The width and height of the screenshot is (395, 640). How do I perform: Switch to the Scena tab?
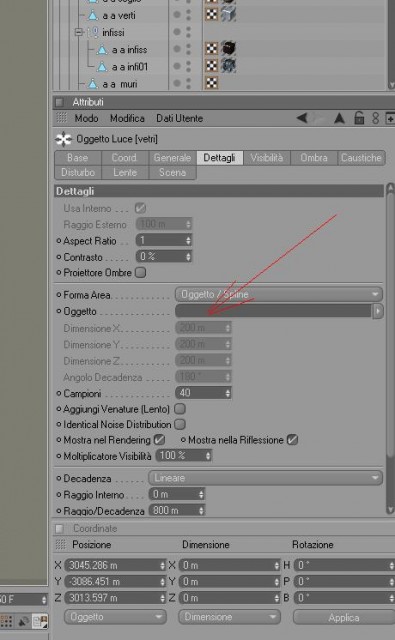(173, 172)
